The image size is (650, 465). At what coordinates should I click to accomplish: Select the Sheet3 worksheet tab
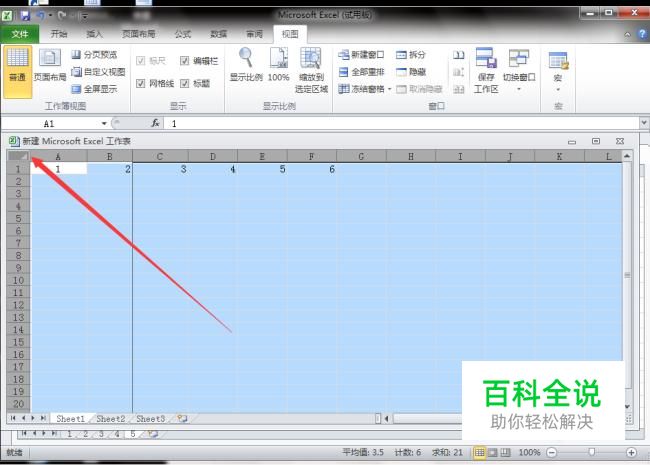pyautogui.click(x=150, y=419)
